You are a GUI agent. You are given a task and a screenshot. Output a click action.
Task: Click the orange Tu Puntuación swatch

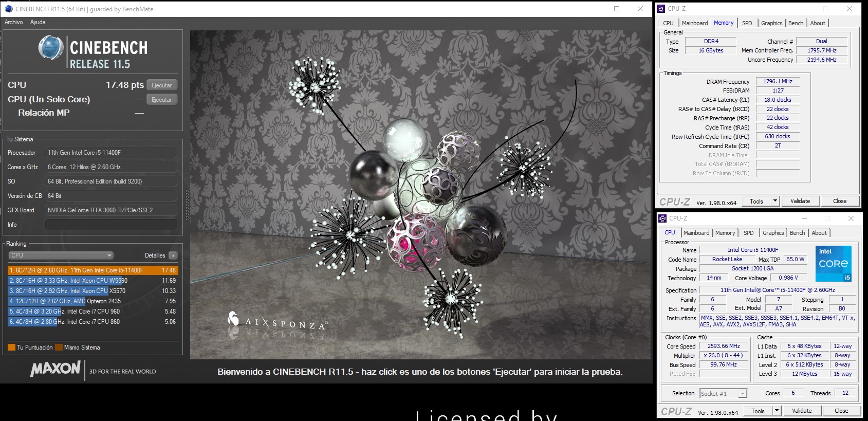point(11,347)
